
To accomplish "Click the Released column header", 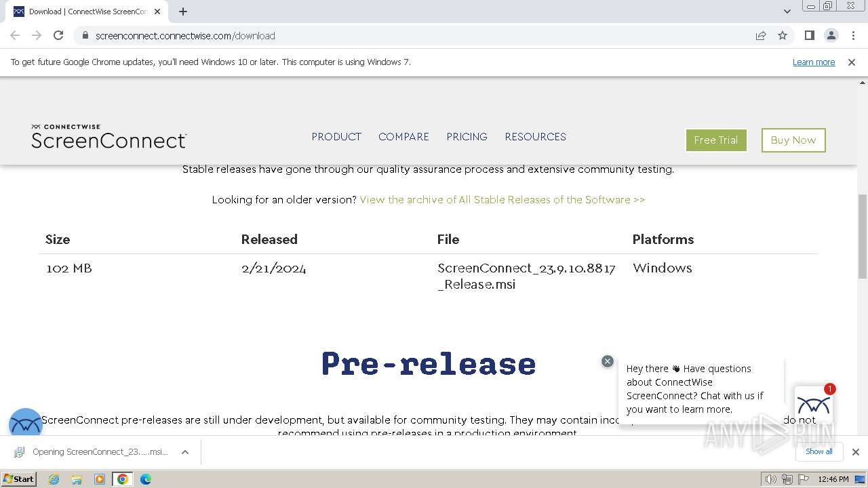I will (269, 239).
